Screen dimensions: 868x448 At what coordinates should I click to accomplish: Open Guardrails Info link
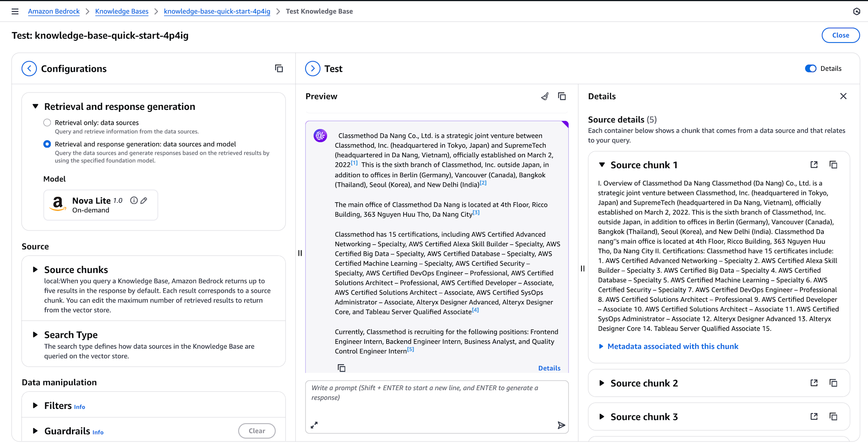[98, 432]
